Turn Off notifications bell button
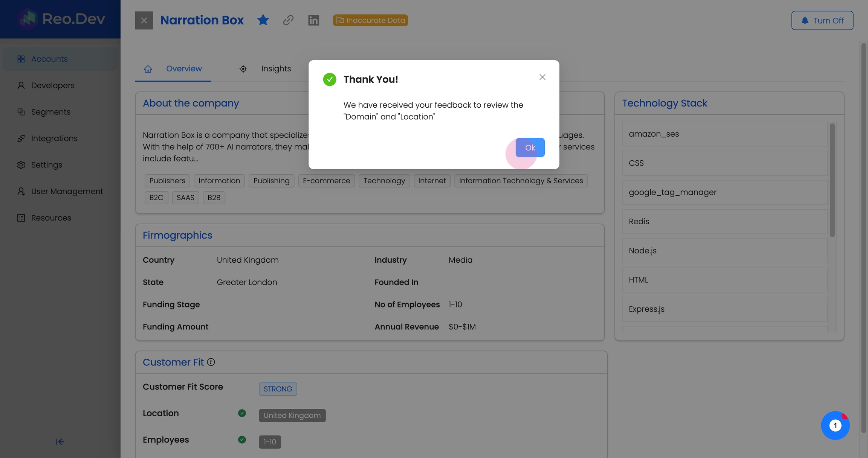Image resolution: width=868 pixels, height=458 pixels. coord(822,20)
